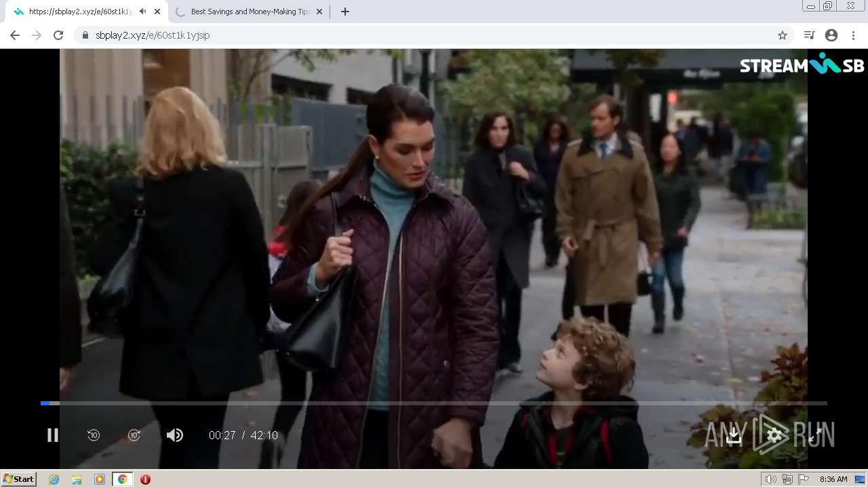Rewind video 10 seconds
This screenshot has height=488, width=868.
[x=94, y=435]
